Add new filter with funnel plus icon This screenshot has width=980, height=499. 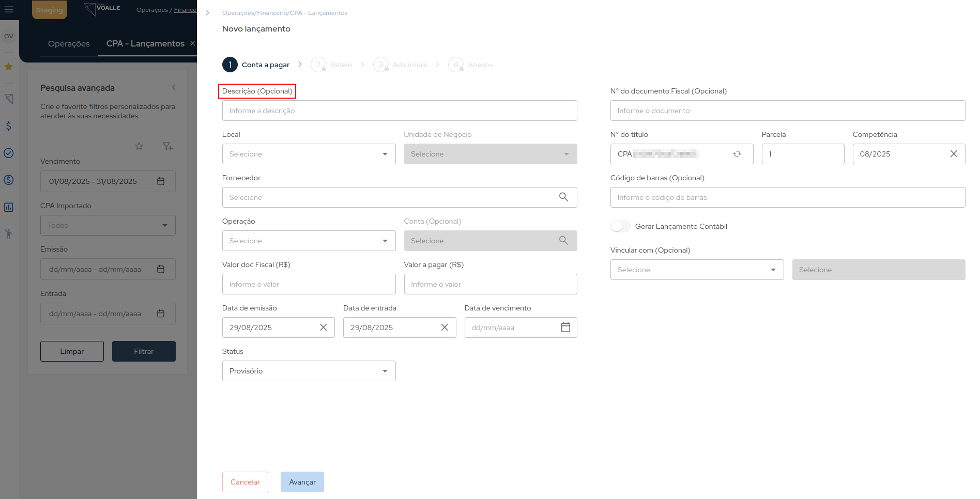coord(167,146)
